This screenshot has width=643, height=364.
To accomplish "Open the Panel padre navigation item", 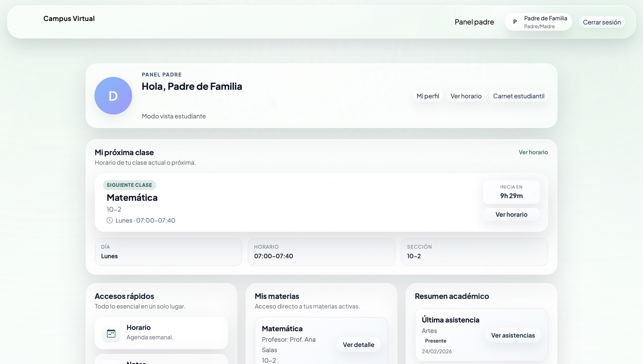I will pos(474,22).
